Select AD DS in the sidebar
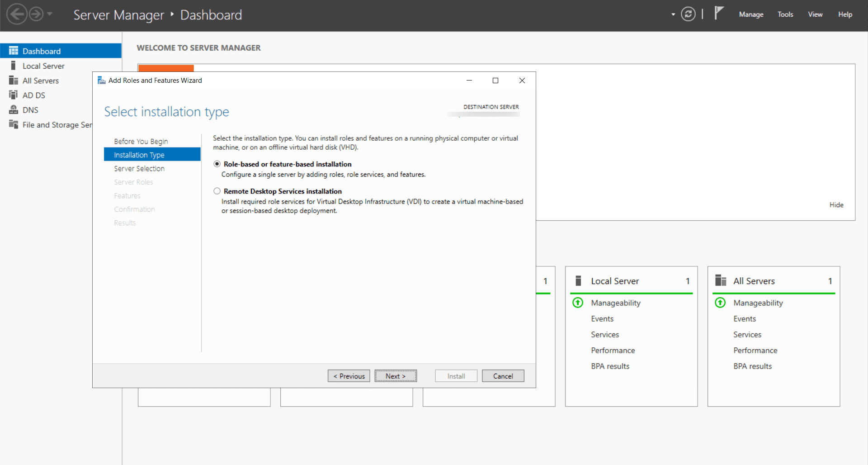The image size is (868, 465). (34, 95)
